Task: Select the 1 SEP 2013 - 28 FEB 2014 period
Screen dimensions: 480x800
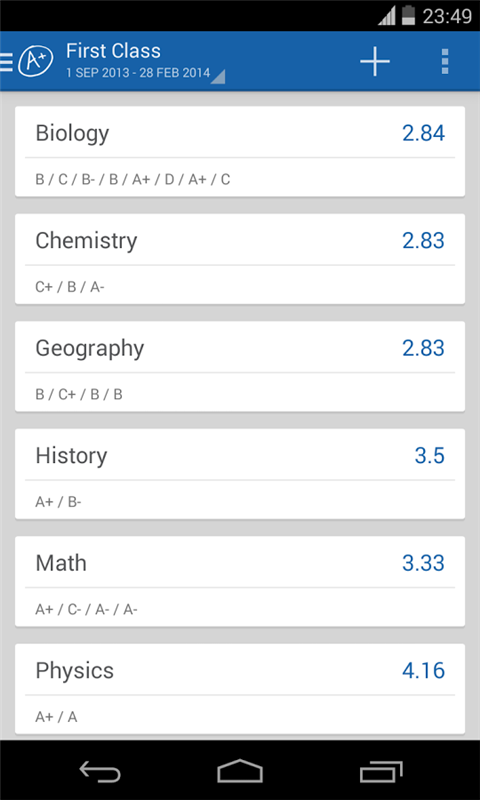Action: point(138,73)
